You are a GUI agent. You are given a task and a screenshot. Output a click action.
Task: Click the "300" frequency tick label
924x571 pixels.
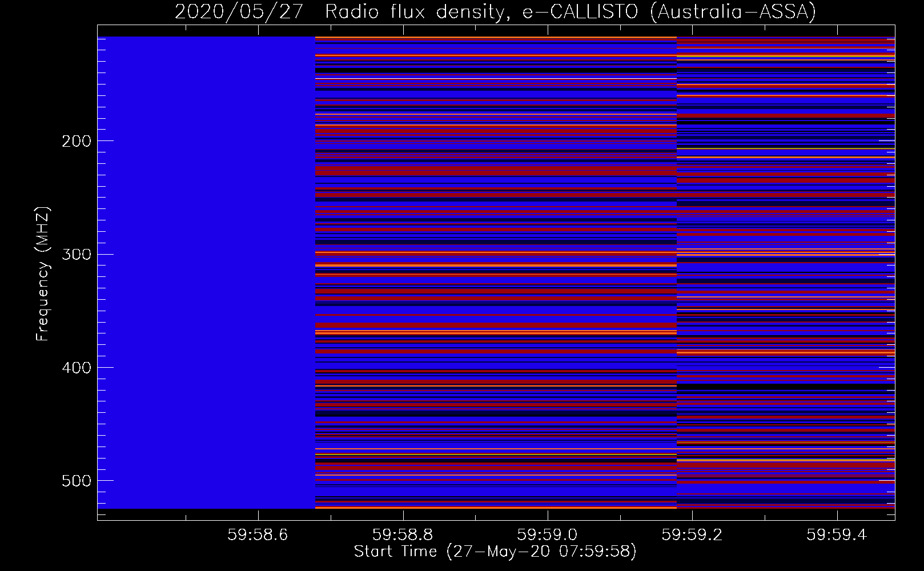click(76, 254)
